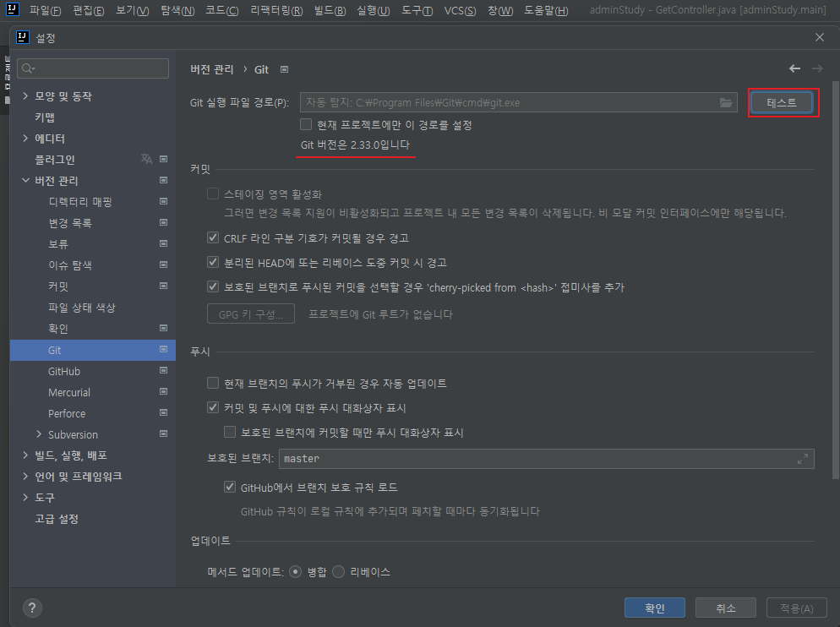
Task: Click the 적용(A) button
Action: pyautogui.click(x=797, y=608)
